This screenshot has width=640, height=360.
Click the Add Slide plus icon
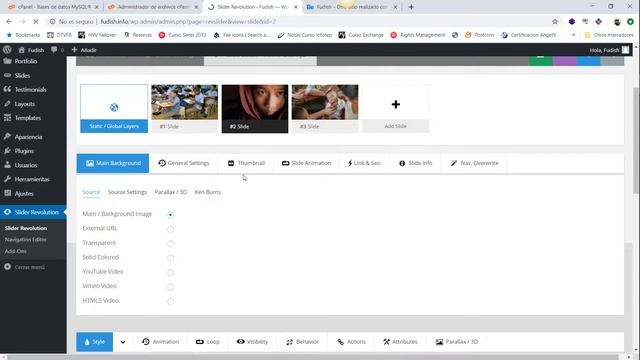click(x=396, y=104)
